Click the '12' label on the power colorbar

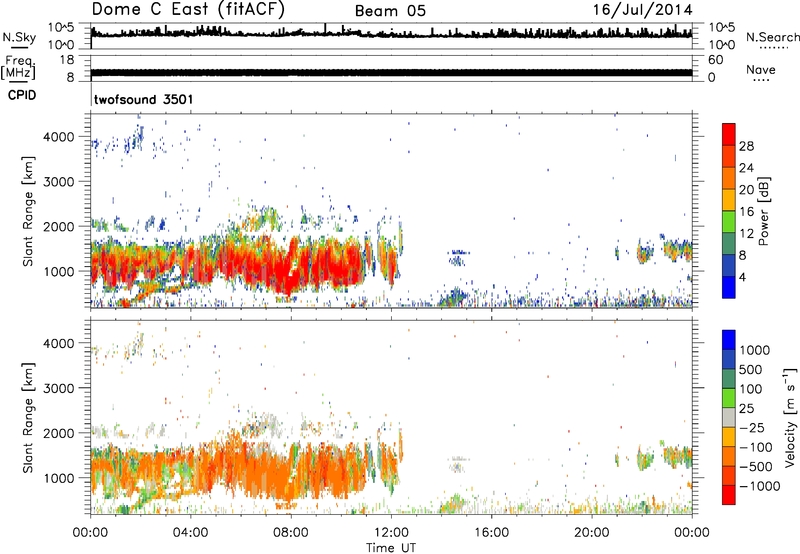click(x=746, y=234)
